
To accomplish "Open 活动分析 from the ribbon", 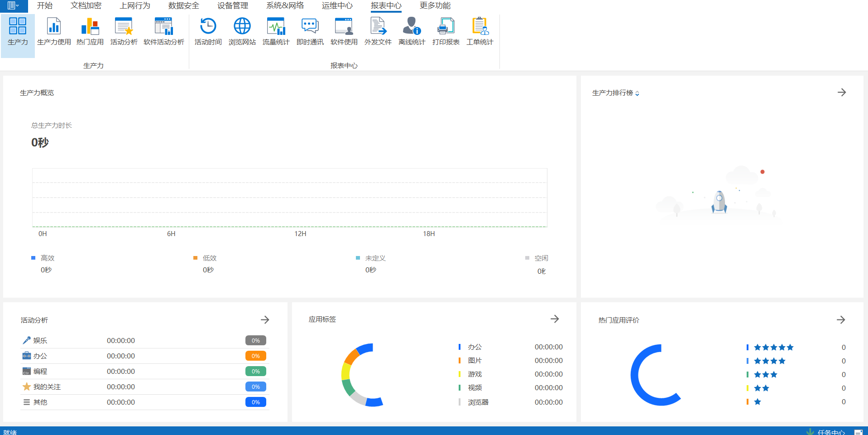I will pyautogui.click(x=124, y=31).
